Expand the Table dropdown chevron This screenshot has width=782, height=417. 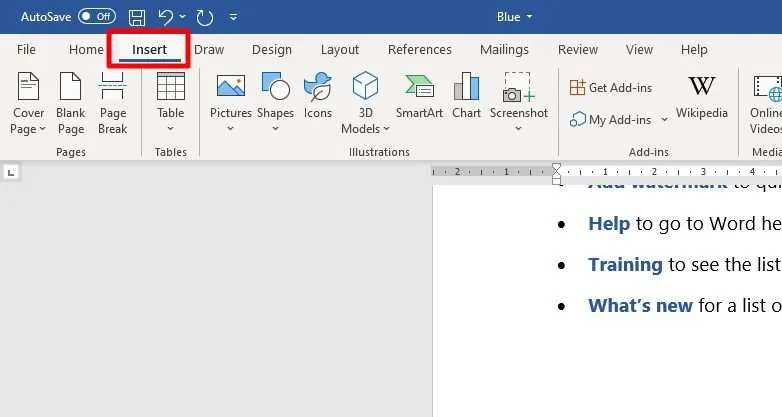pos(171,129)
